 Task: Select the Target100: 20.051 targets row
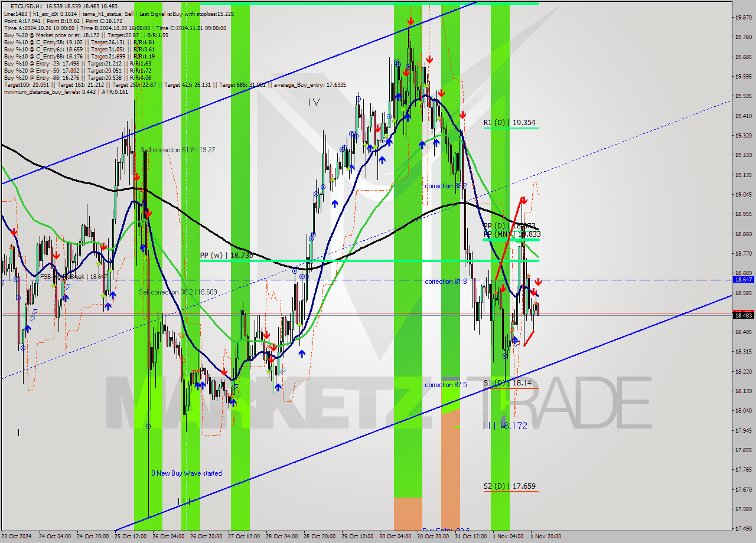point(175,84)
